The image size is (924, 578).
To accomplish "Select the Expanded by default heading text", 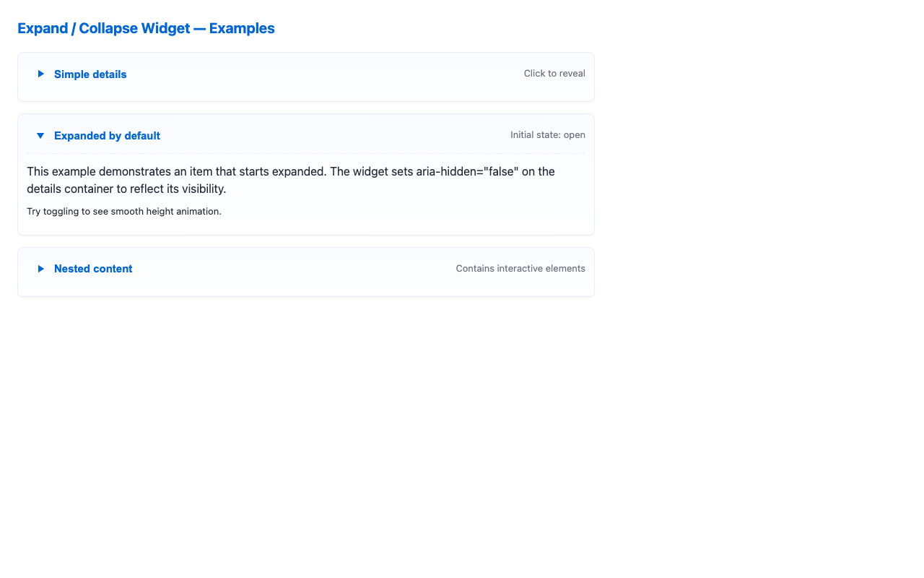I will 107,136.
